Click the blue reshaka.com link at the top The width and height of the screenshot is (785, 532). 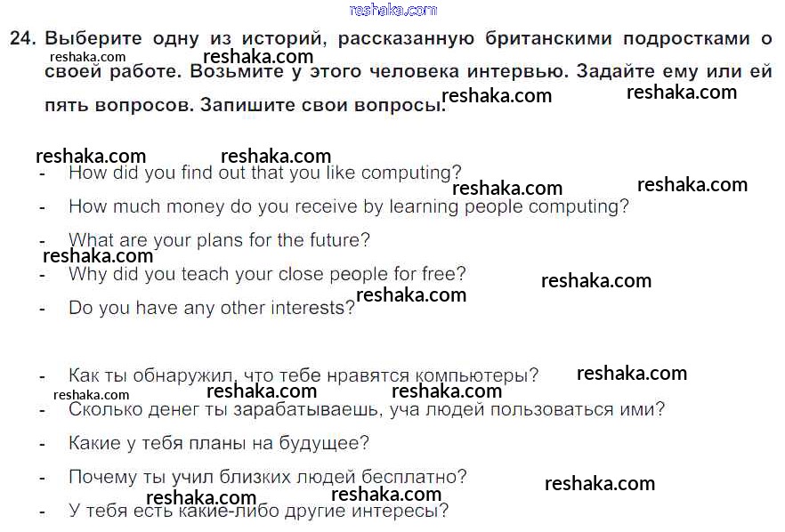click(x=393, y=10)
